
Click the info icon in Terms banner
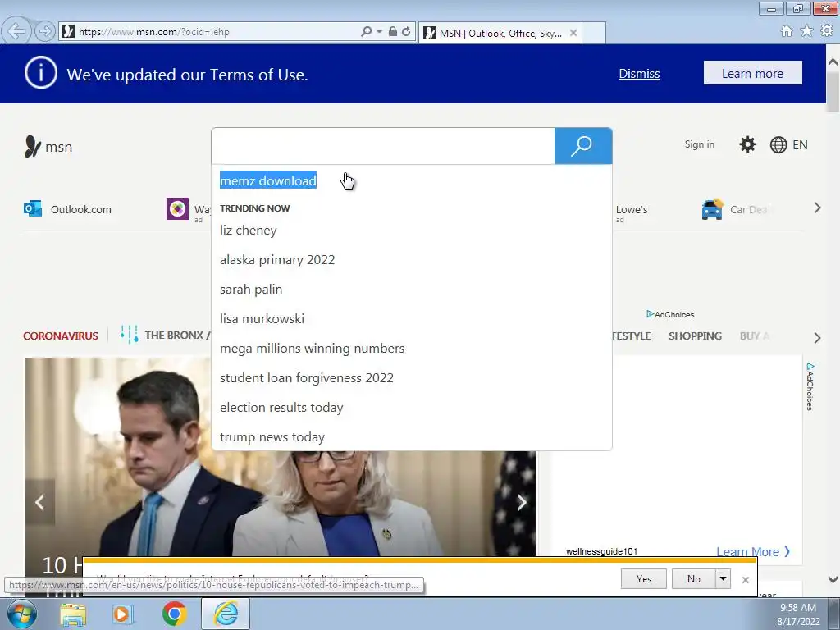pyautogui.click(x=41, y=72)
